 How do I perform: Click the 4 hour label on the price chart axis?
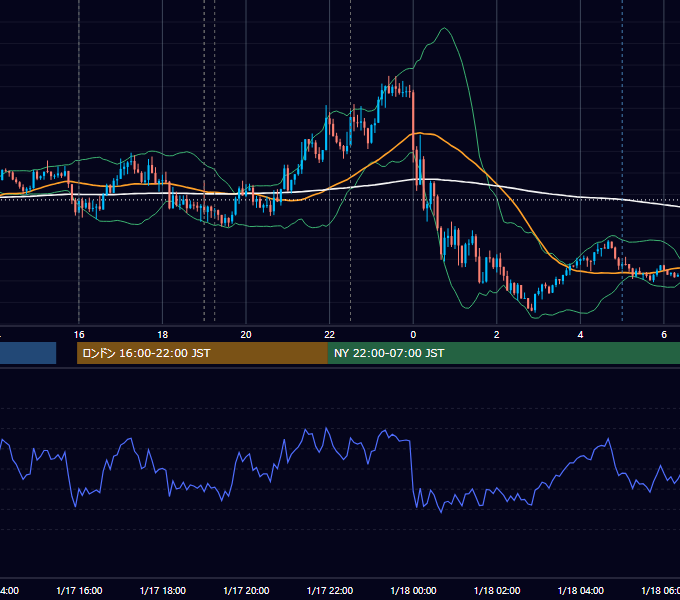click(580, 335)
